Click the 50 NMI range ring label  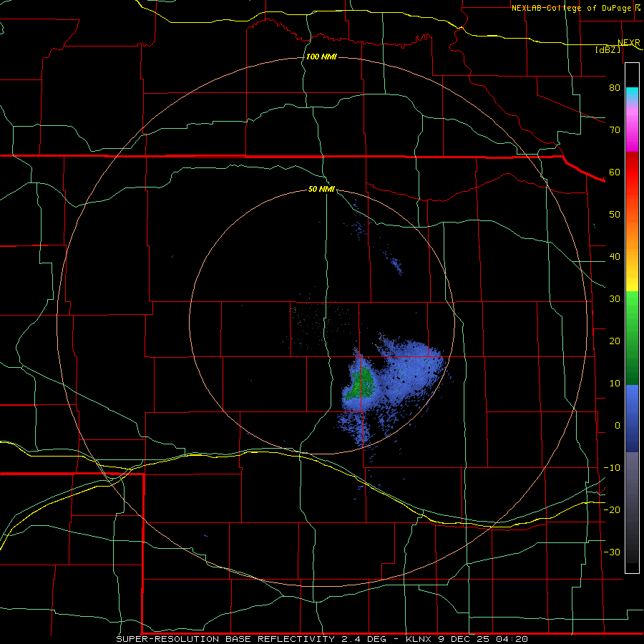(x=321, y=189)
